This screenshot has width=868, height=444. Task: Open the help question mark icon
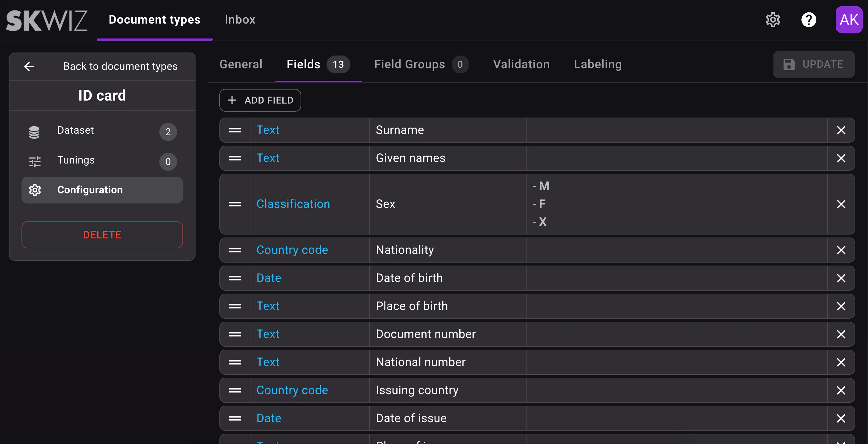pos(809,19)
